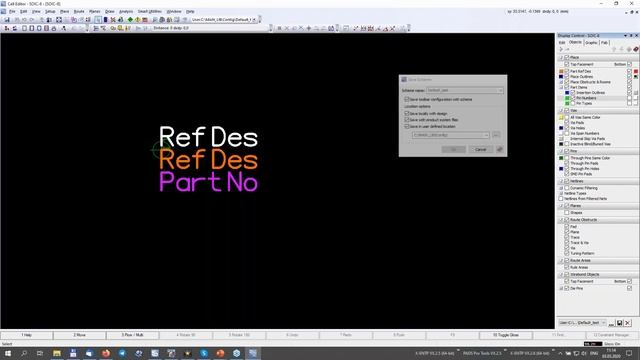Enable Through Pins Same Color checkbox
Image resolution: width=640 pixels, height=360 pixels.
click(567, 158)
